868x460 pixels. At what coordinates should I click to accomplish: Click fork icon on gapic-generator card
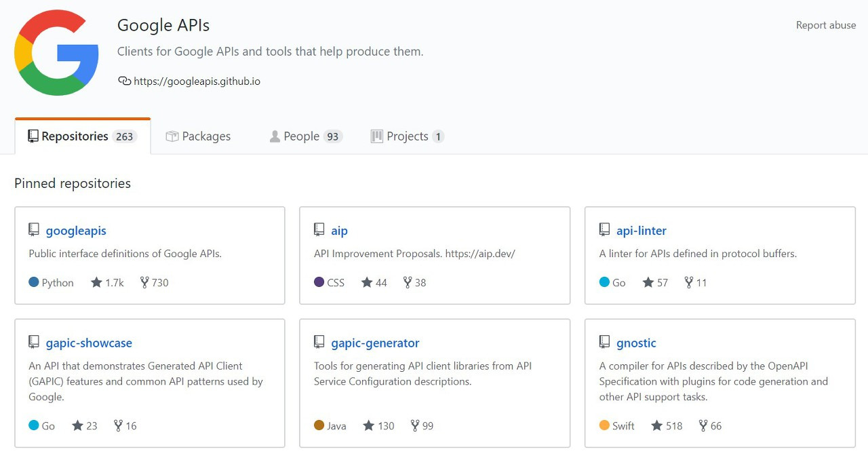(x=415, y=425)
